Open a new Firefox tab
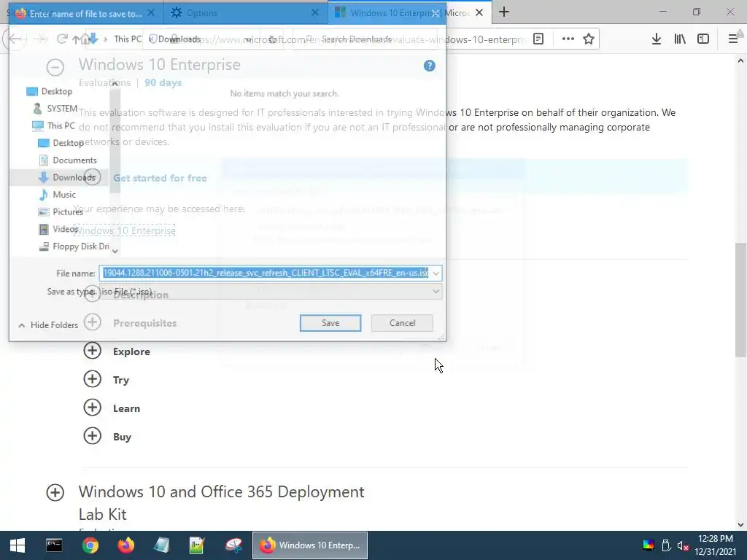The height and width of the screenshot is (560, 747). [x=504, y=12]
